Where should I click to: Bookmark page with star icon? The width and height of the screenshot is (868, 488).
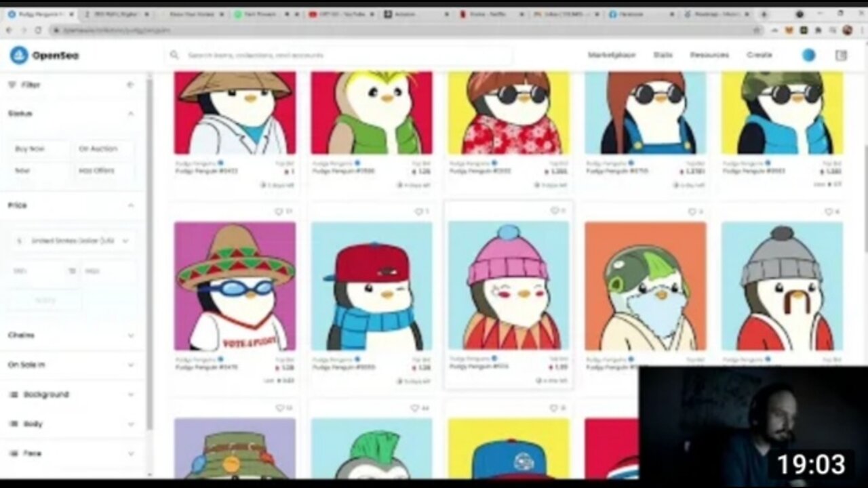coord(757,30)
